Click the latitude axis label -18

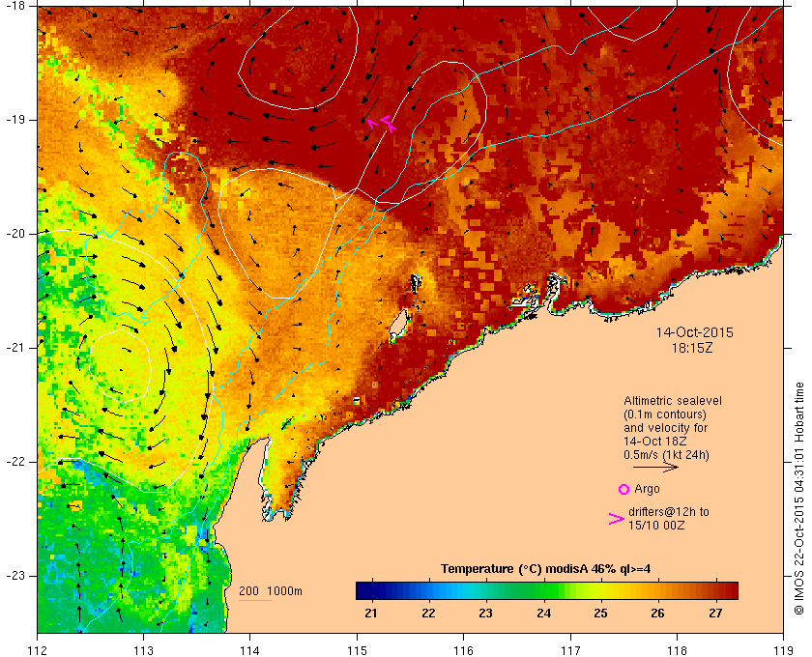[x=15, y=5]
